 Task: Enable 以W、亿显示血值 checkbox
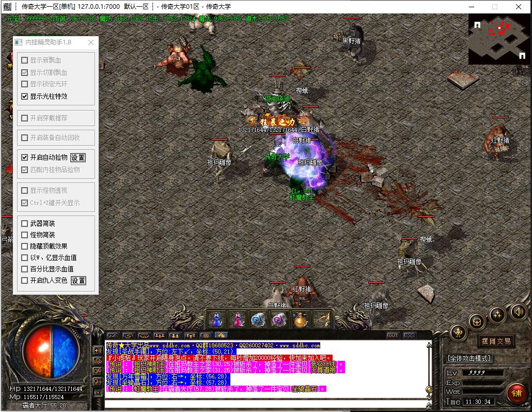pyautogui.click(x=24, y=258)
